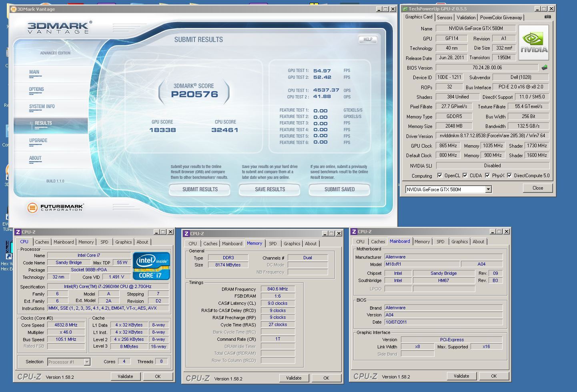Open About tab in CPU-Z CPU window
The image size is (577, 392).
coord(142,242)
